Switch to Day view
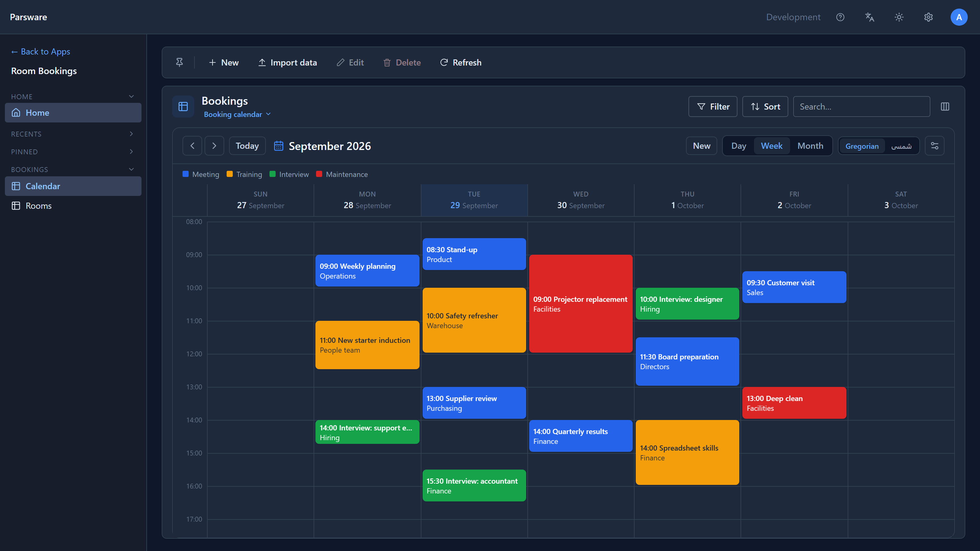 [x=738, y=146]
